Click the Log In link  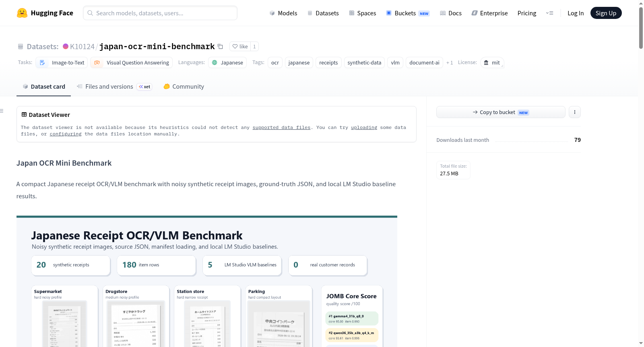(x=576, y=13)
